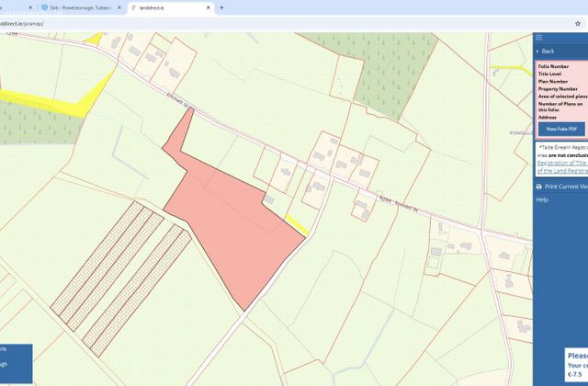Click the cost notice popup showing €7.5
The width and height of the screenshot is (588, 386).
pyautogui.click(x=576, y=365)
